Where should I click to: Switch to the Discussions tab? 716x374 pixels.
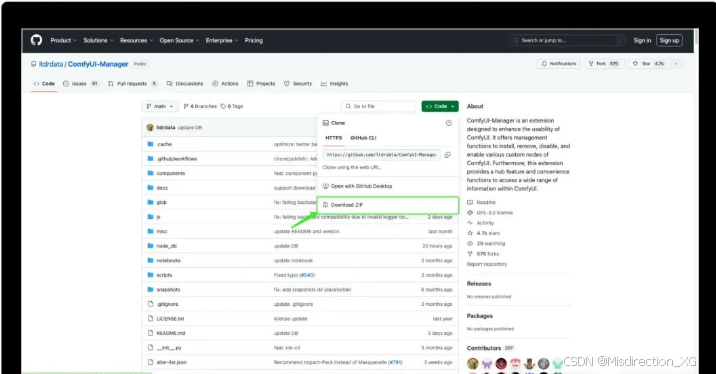tap(185, 84)
